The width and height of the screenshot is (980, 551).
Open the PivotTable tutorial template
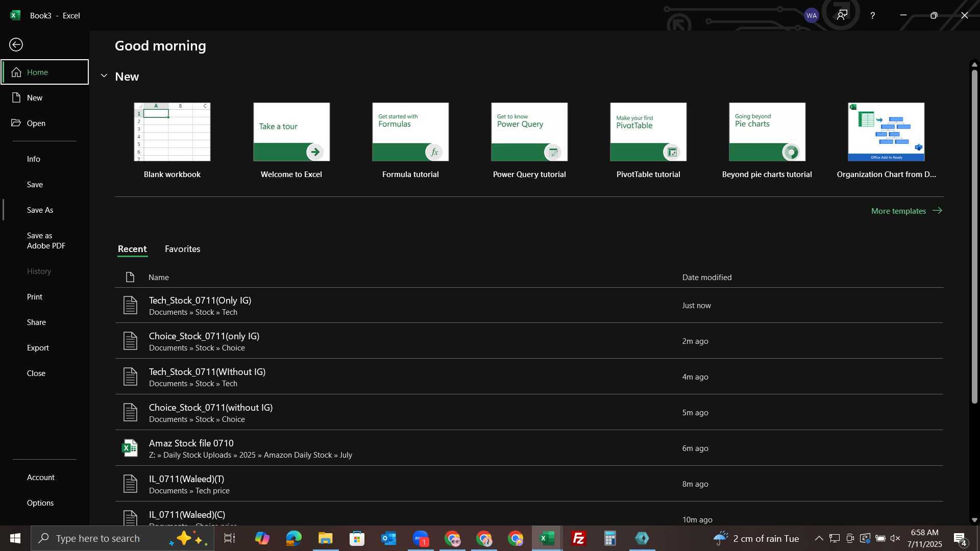(x=648, y=141)
